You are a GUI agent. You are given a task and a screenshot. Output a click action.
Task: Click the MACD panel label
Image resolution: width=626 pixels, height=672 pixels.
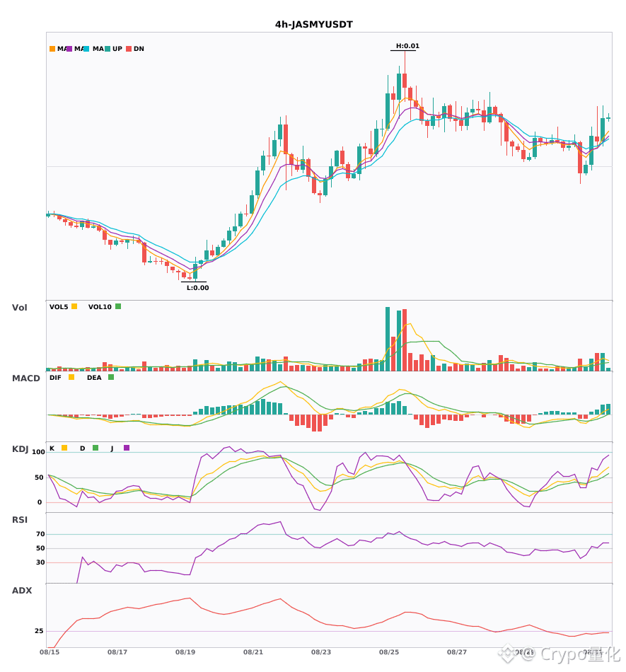pos(25,378)
